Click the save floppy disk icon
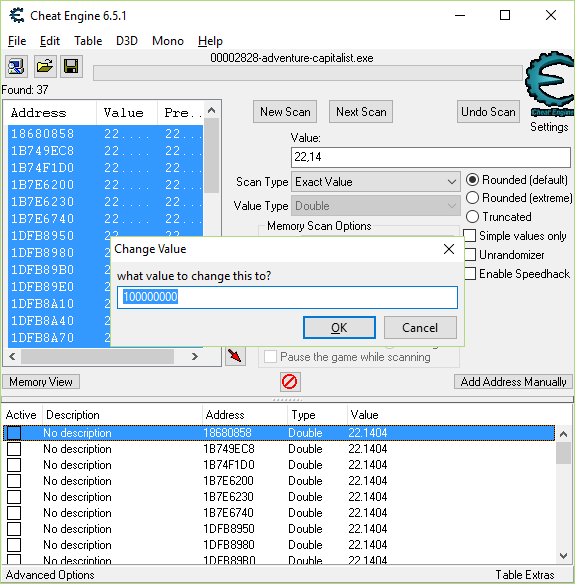Viewport: 575px width, 584px height. (71, 67)
